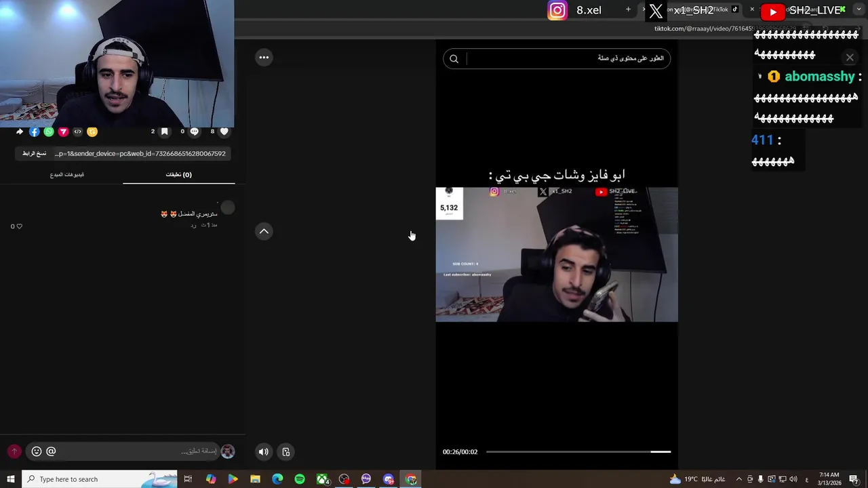
Task: Click the Instagram 8.xel overlay badge
Action: coord(575,10)
